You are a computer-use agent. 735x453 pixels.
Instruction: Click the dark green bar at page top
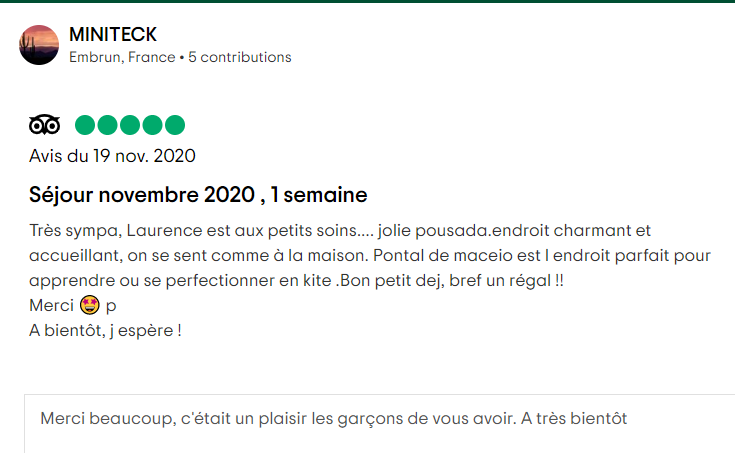[x=368, y=1]
